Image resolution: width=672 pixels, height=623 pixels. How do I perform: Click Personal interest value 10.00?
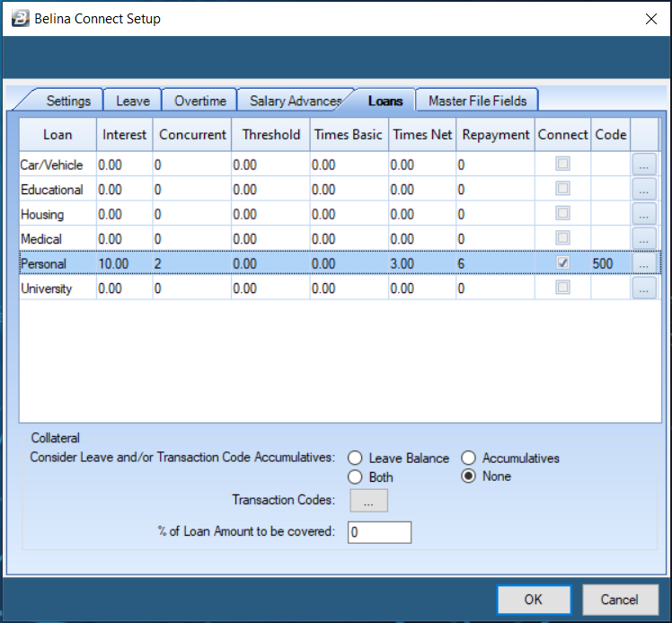click(125, 263)
